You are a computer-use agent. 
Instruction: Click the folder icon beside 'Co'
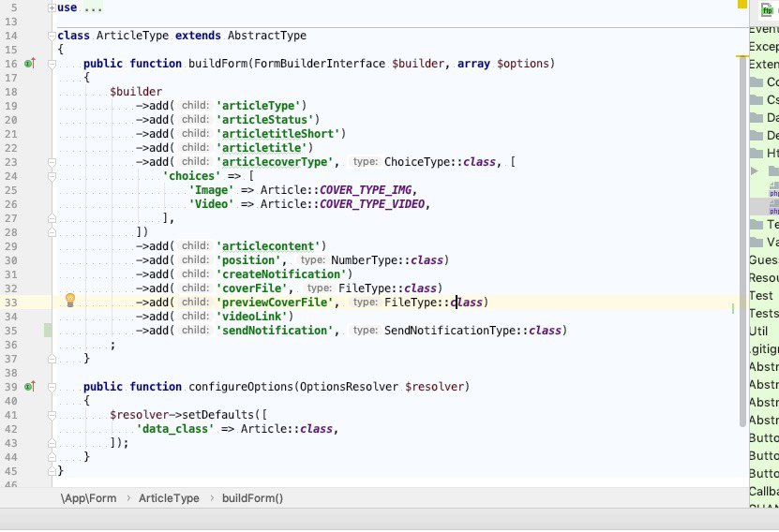(757, 81)
